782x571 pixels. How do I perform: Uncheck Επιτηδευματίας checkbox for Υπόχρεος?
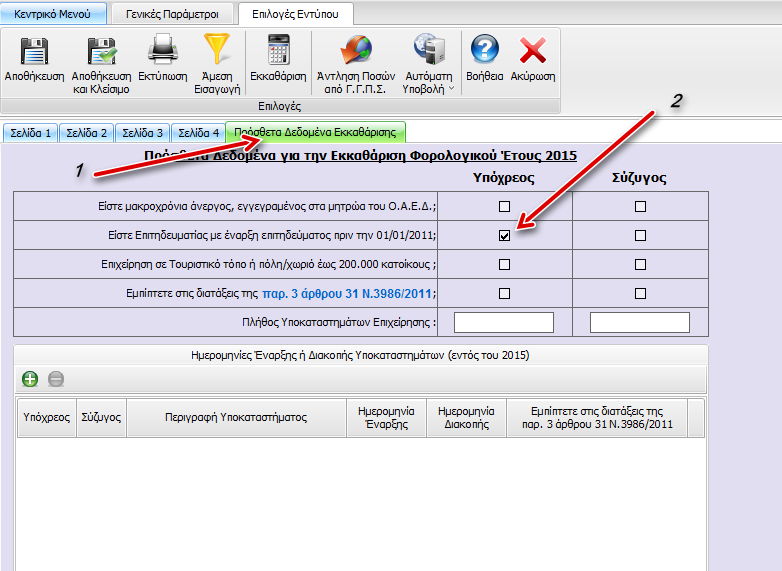(504, 236)
